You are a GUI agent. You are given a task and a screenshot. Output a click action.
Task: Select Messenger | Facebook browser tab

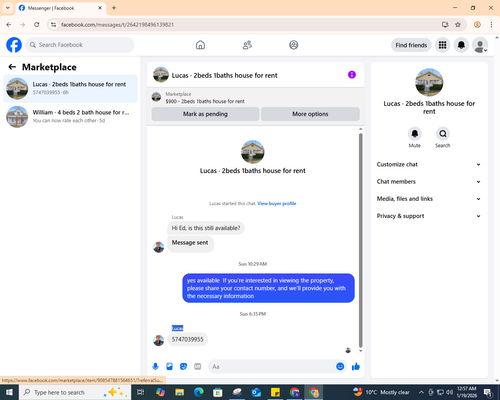(61, 8)
